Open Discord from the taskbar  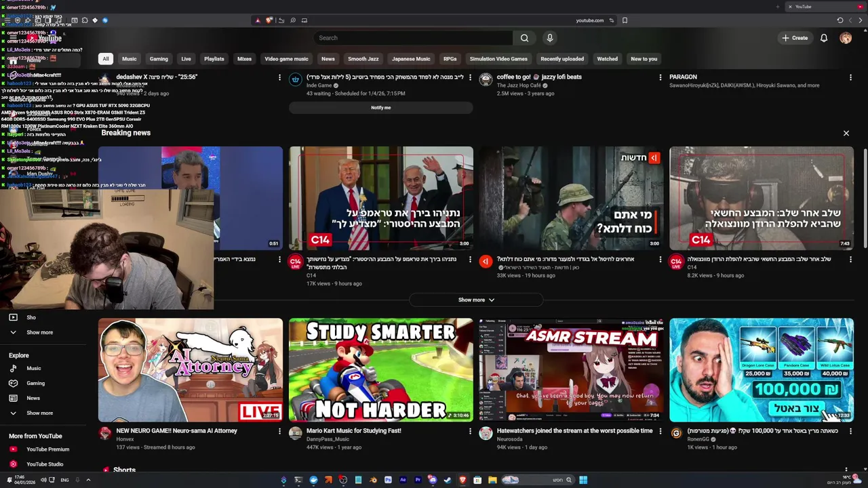tap(432, 480)
